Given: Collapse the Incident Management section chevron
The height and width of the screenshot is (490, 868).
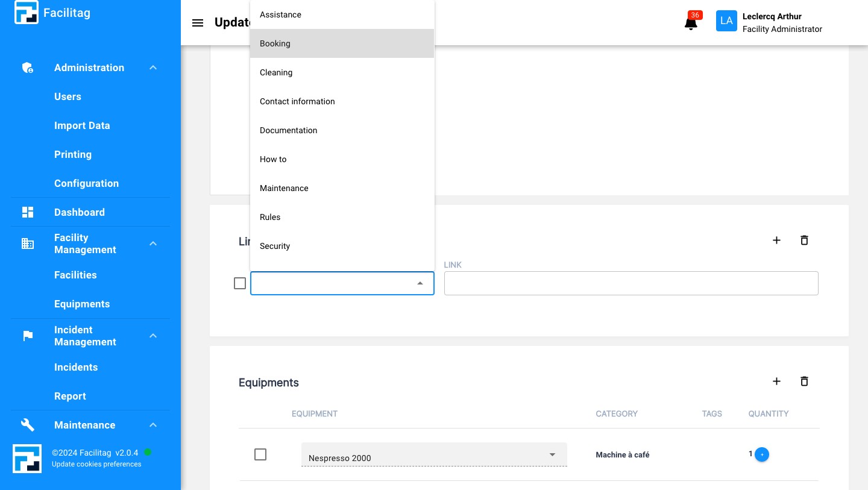Looking at the screenshot, I should click(x=153, y=336).
